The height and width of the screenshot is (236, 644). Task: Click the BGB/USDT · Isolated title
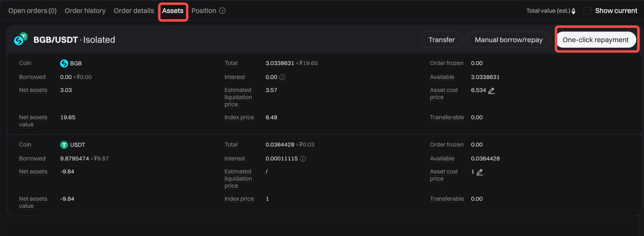pos(74,40)
